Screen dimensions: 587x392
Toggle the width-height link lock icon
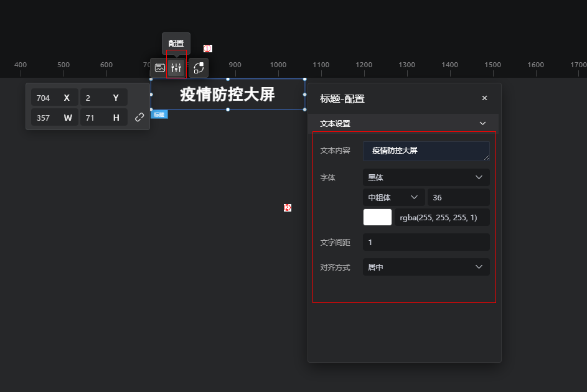tap(139, 118)
